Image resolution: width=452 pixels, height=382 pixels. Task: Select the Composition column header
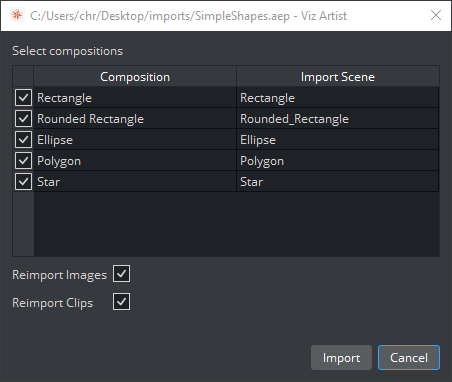(135, 77)
